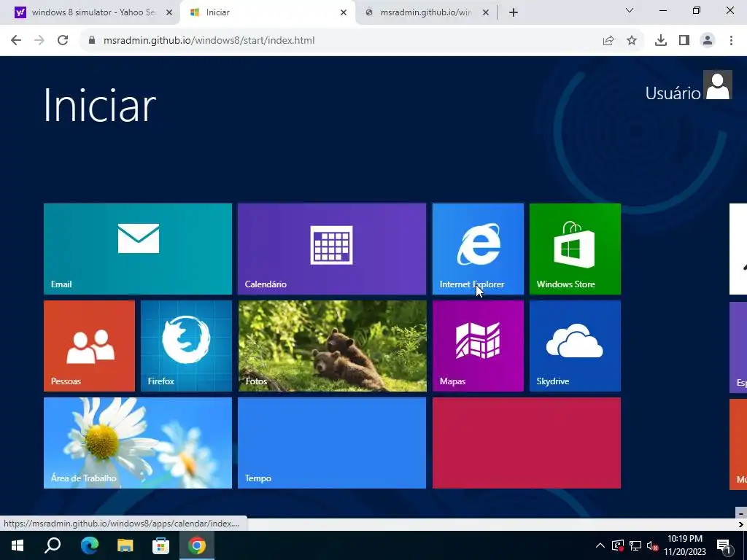747x560 pixels.
Task: Open Chrome profile menu
Action: pyautogui.click(x=708, y=41)
